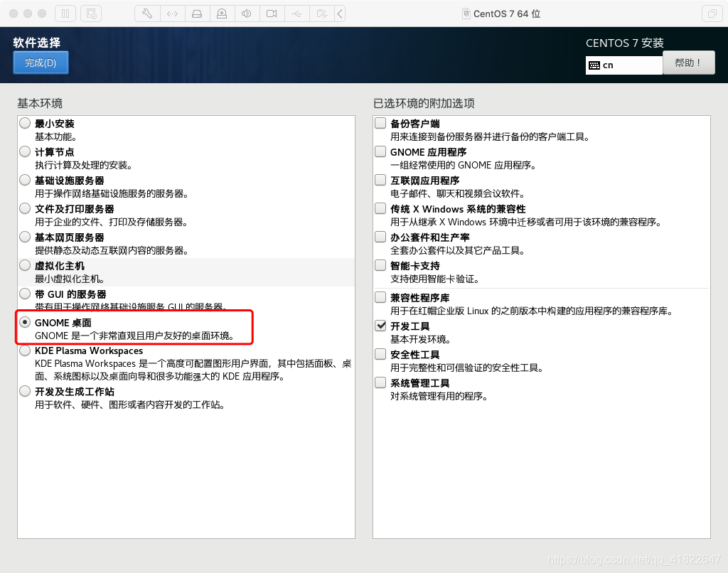Select 开发及生成工作站 radio button
The width and height of the screenshot is (728, 573).
tap(25, 391)
